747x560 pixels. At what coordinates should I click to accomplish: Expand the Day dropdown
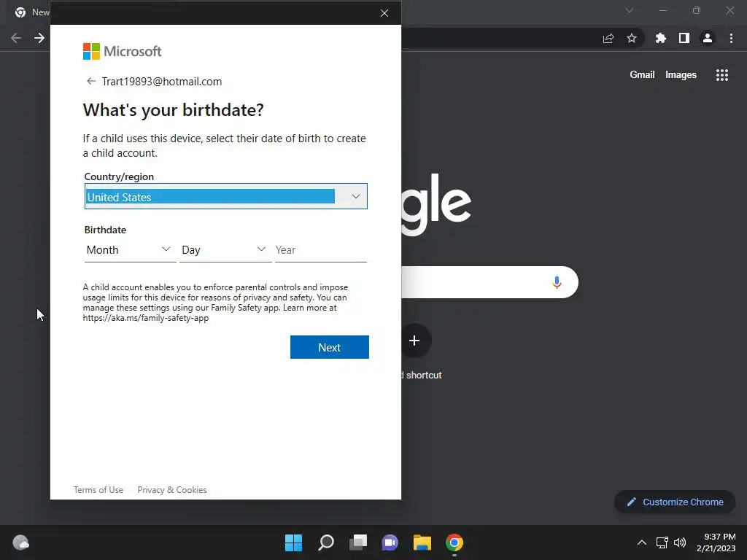pos(225,250)
